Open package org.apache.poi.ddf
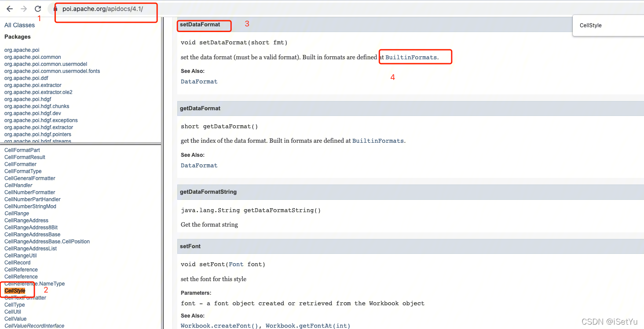 26,78
